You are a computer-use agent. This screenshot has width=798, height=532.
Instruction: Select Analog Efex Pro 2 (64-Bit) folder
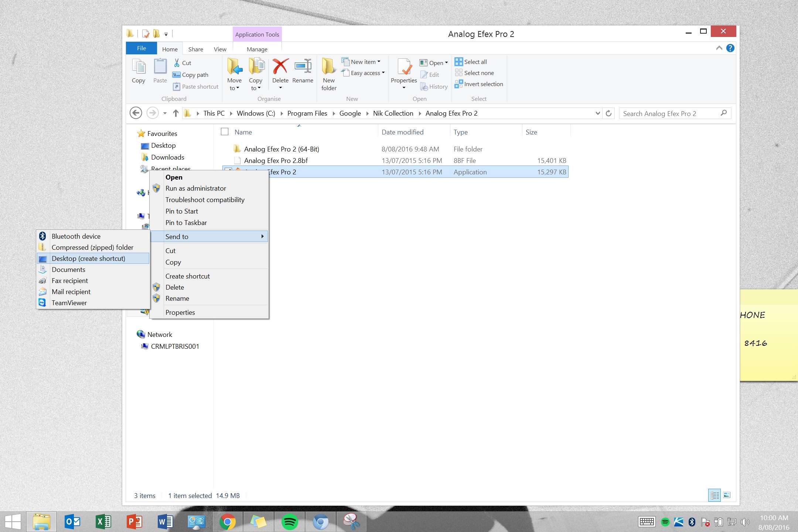point(395,149)
